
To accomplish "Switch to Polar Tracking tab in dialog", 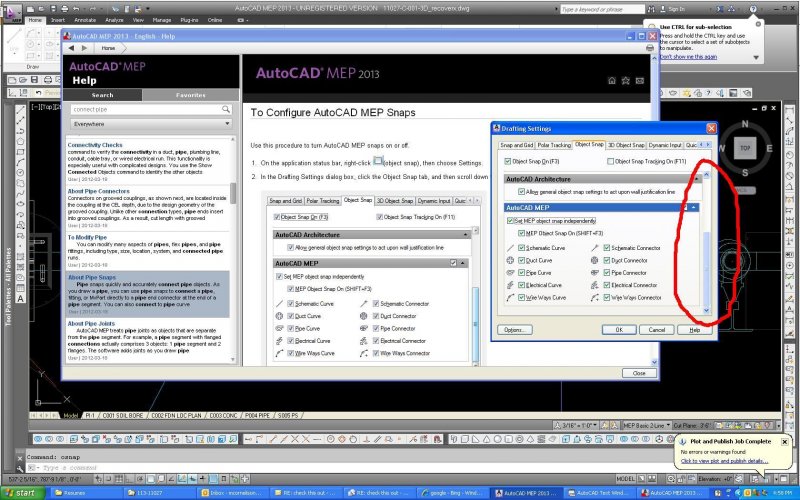I will pyautogui.click(x=554, y=145).
